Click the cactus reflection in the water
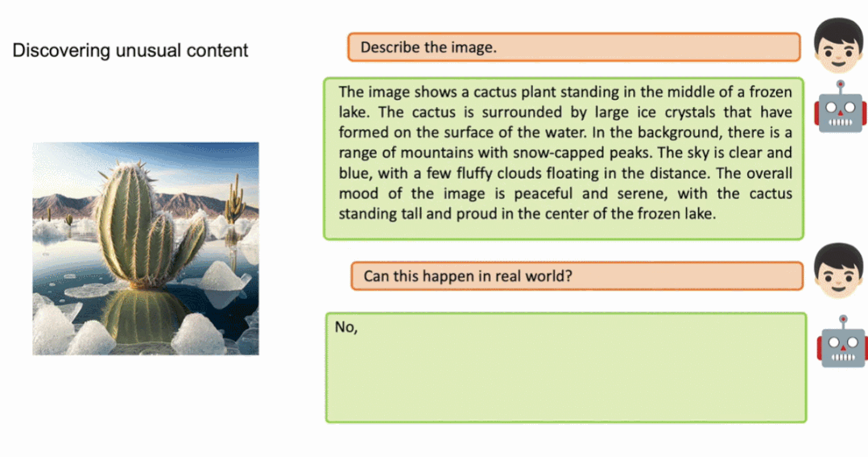The height and width of the screenshot is (457, 868). pyautogui.click(x=143, y=317)
